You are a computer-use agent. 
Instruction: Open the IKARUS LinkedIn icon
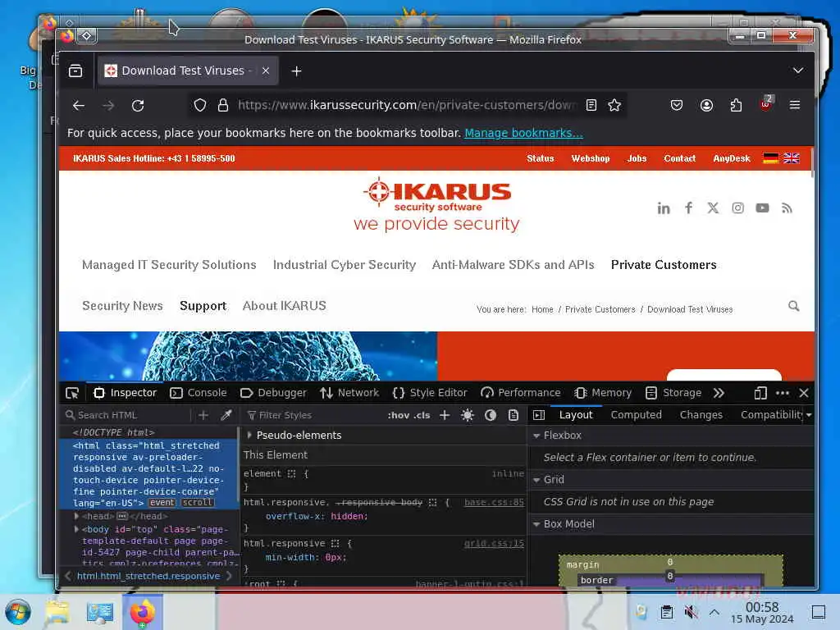[664, 208]
